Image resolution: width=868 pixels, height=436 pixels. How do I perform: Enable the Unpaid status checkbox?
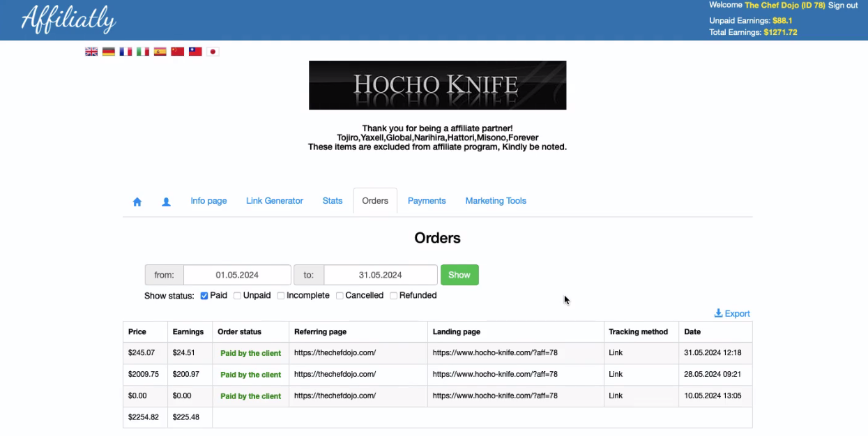[237, 296]
